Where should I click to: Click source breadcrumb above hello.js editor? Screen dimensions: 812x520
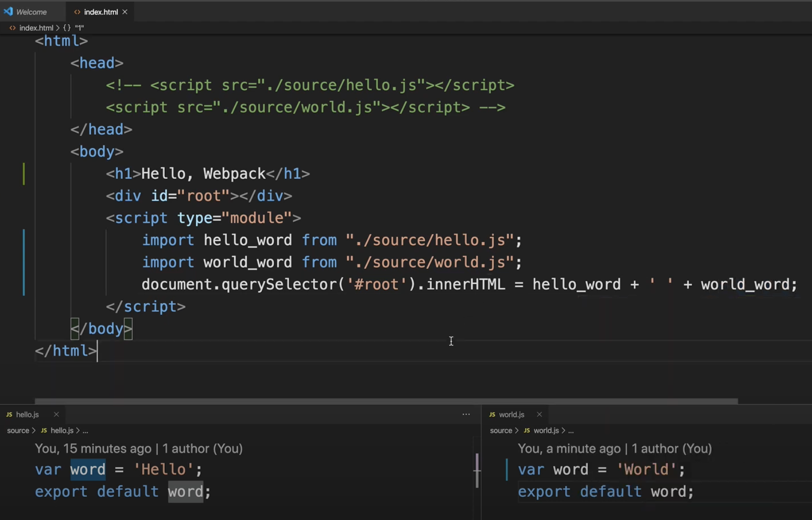18,430
